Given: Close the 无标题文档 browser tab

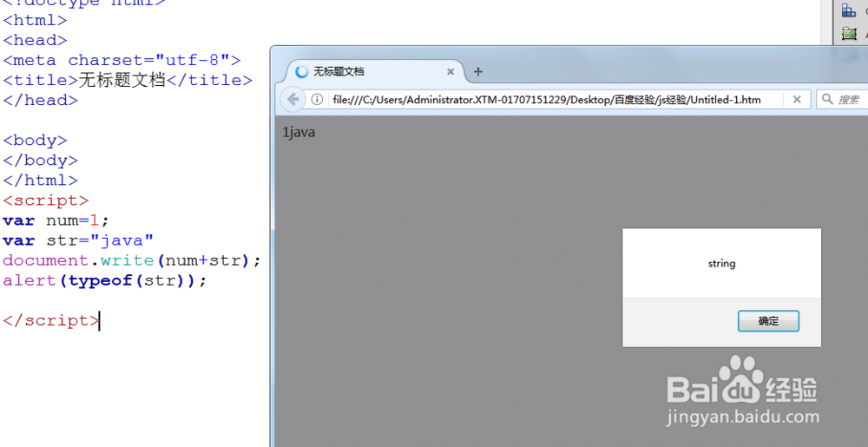Looking at the screenshot, I should click(x=450, y=72).
